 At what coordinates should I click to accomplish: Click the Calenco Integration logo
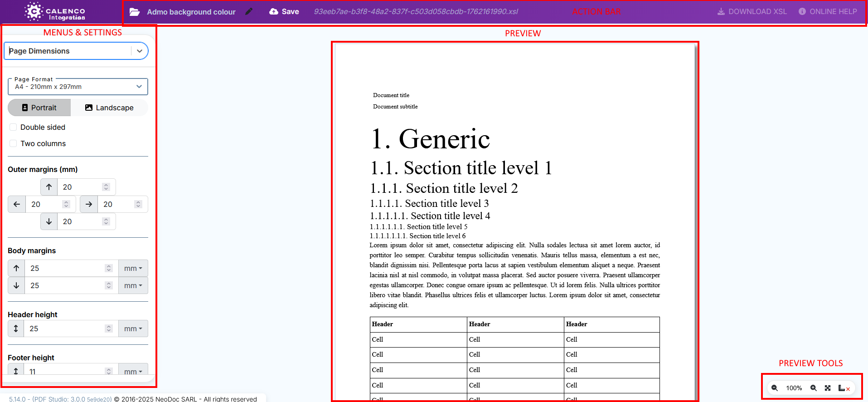click(x=55, y=12)
